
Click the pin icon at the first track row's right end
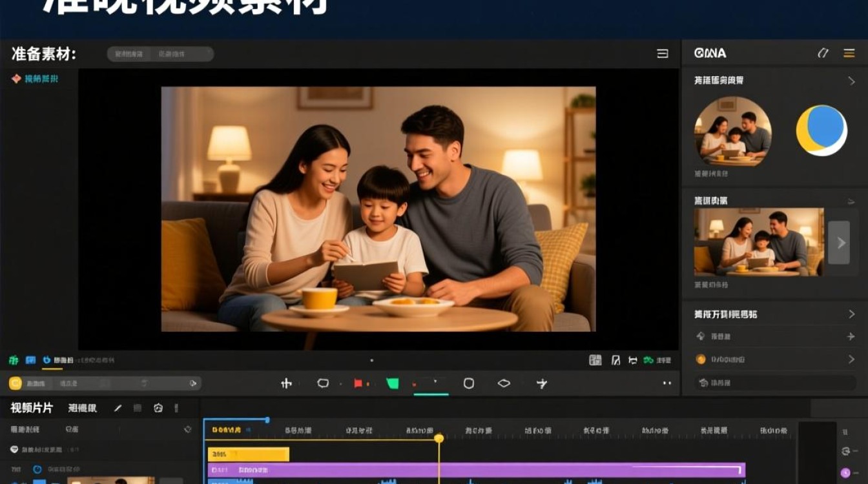188,429
